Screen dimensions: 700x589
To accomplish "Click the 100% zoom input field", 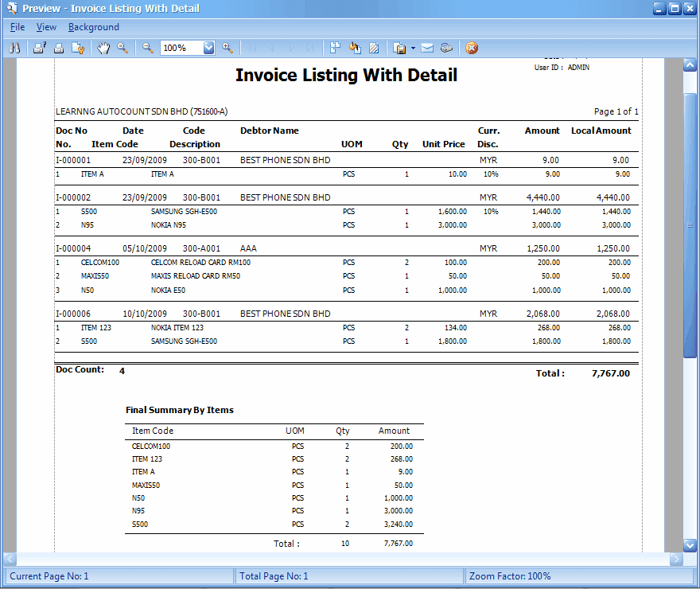I will (x=182, y=48).
